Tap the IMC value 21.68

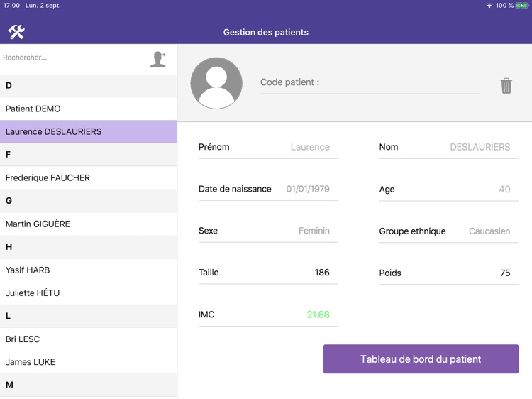coord(318,315)
